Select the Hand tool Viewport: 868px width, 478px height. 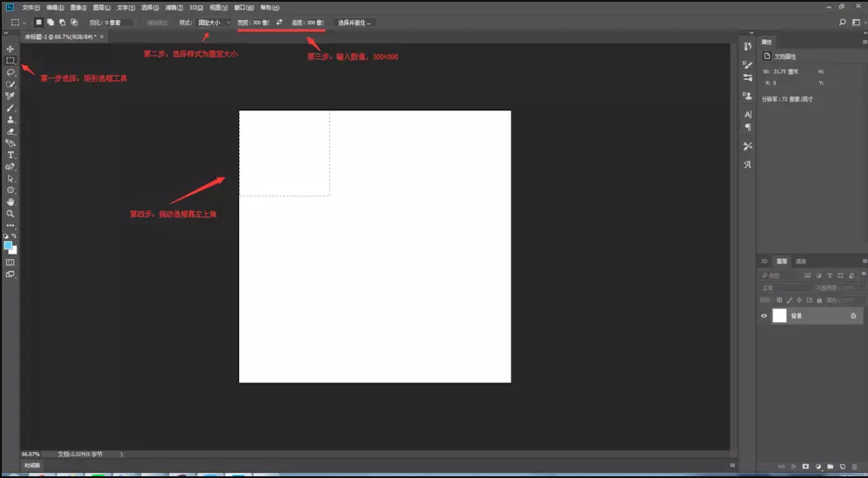coord(10,202)
